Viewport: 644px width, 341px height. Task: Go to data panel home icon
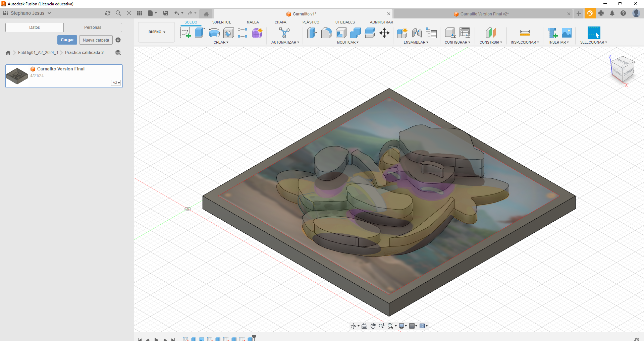8,53
